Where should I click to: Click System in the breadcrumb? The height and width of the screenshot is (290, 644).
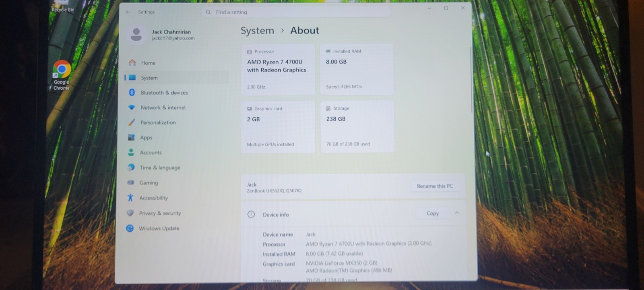[257, 31]
